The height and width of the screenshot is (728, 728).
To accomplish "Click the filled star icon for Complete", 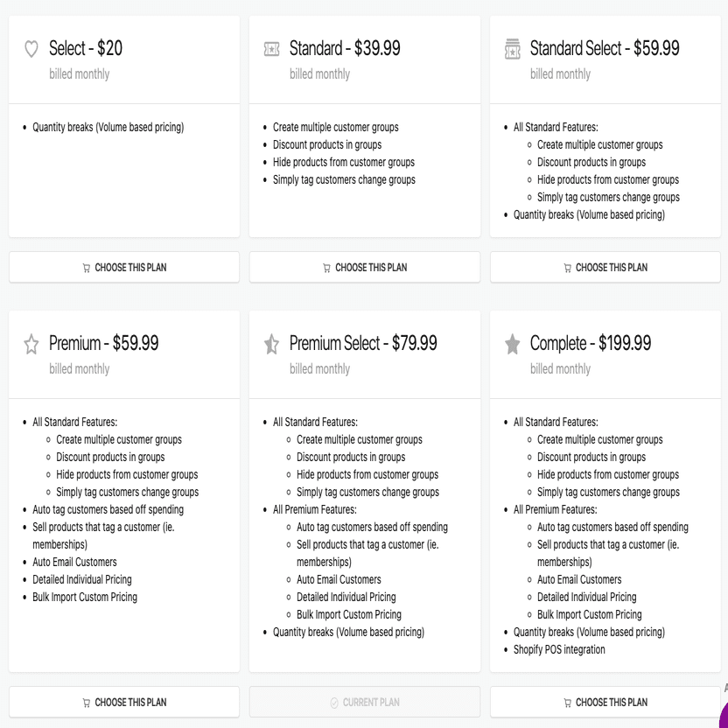I will 513,345.
